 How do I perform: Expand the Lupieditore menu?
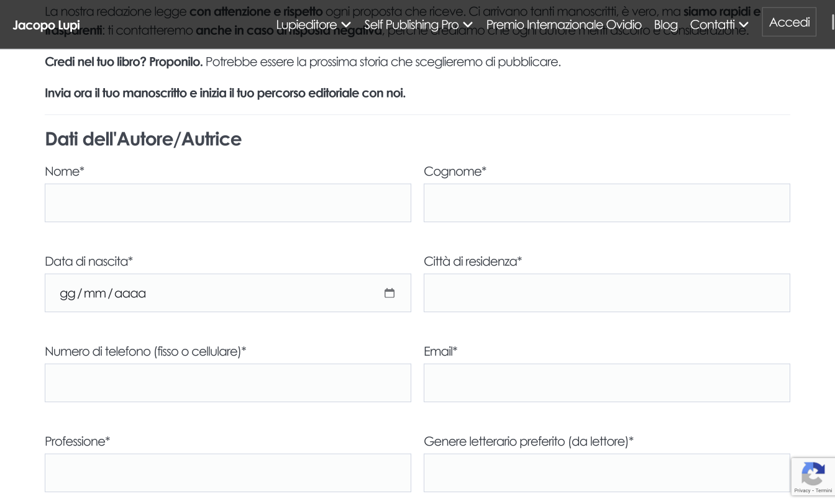coord(313,25)
